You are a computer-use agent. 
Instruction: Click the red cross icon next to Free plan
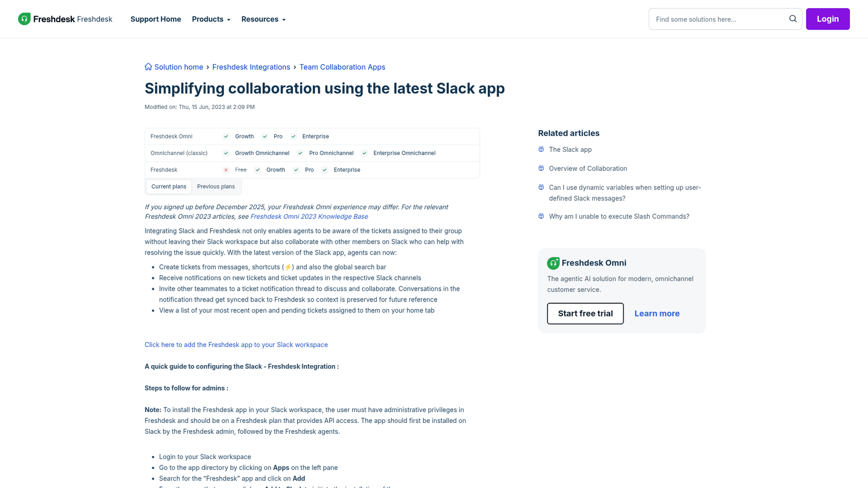pos(226,170)
